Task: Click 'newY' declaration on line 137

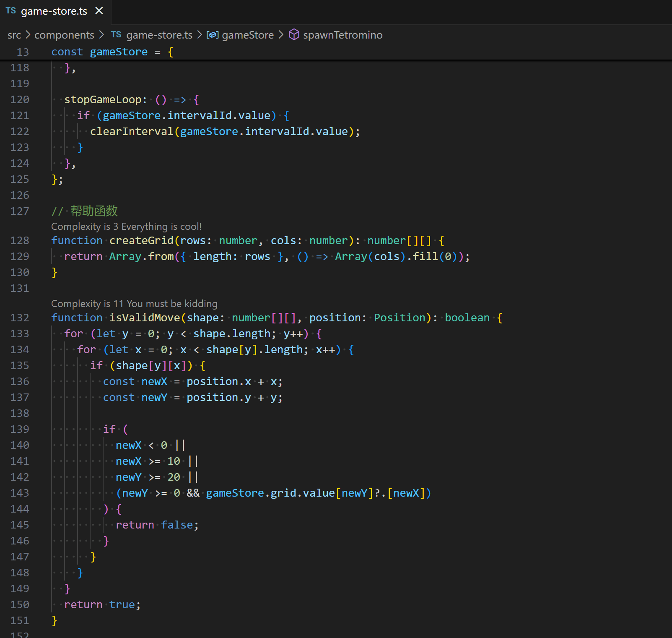Action: click(x=154, y=398)
